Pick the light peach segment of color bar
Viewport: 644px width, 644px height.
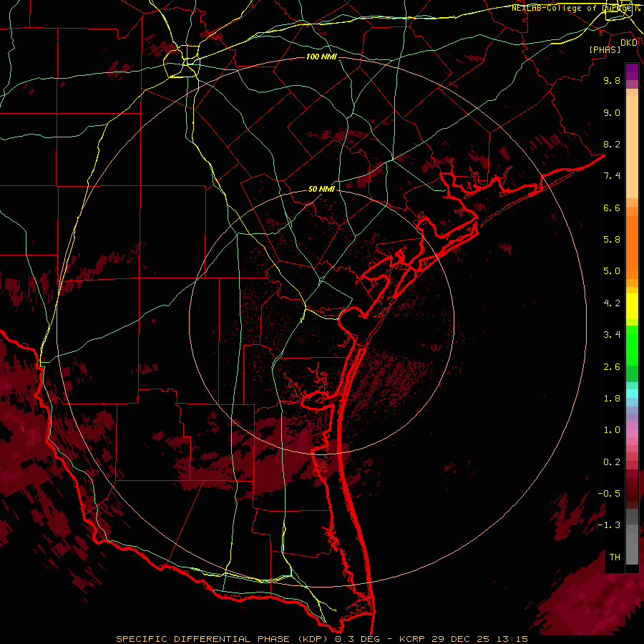click(x=632, y=148)
